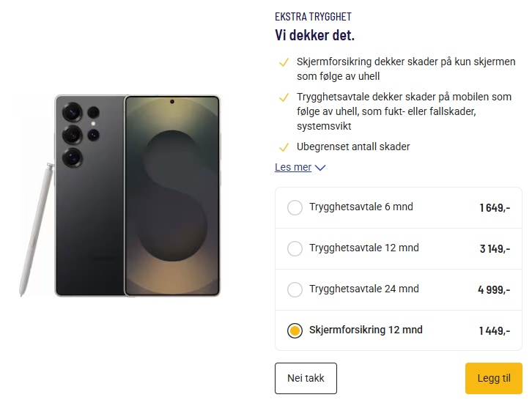Screen dimensions: 532x400
Task: Click the S Pen stylus image
Action: (34, 229)
